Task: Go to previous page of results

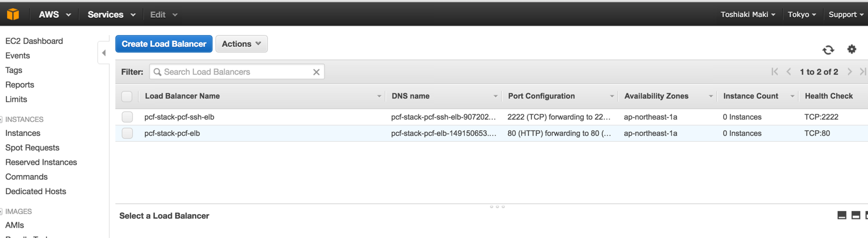Action: click(x=789, y=72)
